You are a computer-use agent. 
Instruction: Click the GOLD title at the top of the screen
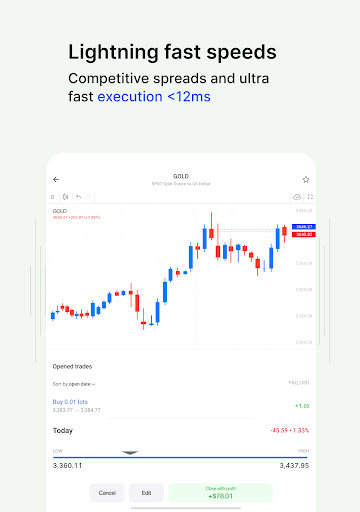pyautogui.click(x=181, y=176)
